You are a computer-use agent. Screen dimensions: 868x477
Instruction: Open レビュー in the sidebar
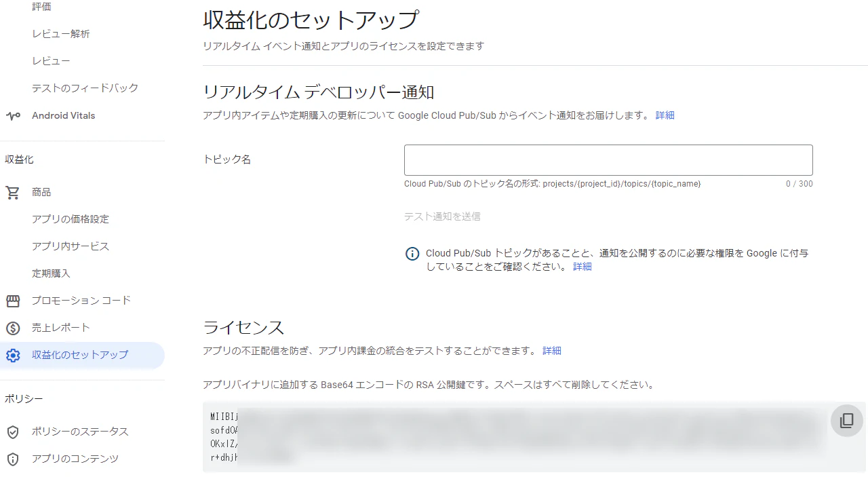51,61
